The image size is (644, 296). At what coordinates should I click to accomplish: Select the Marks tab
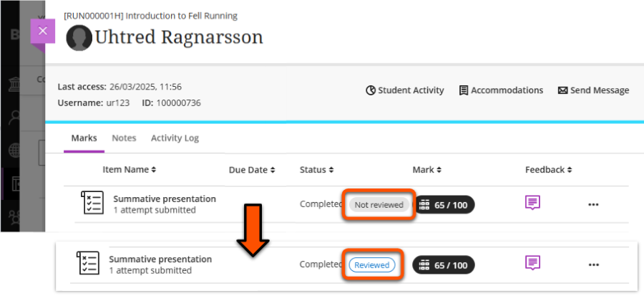point(84,138)
